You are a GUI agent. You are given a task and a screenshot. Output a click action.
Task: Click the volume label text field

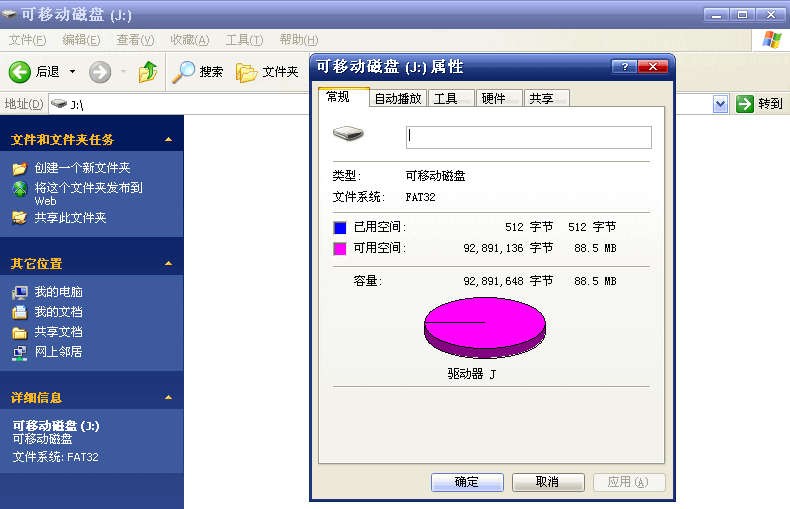coord(529,137)
